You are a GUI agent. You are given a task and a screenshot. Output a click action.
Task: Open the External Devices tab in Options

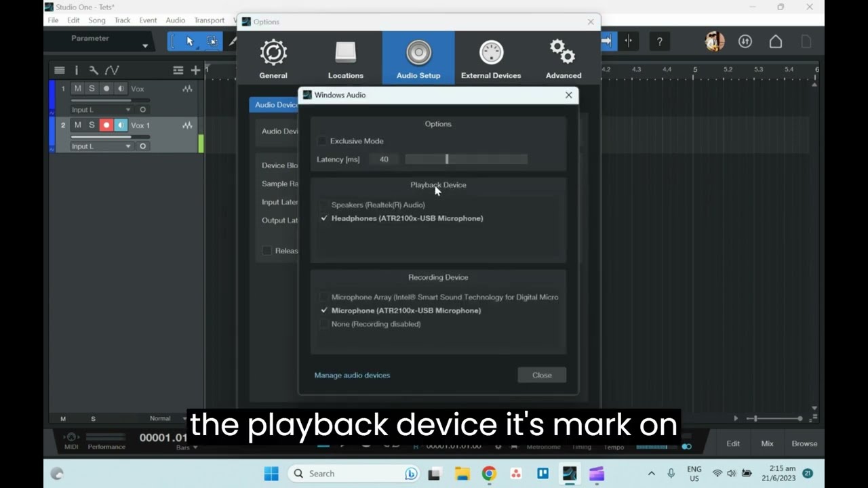click(x=491, y=58)
